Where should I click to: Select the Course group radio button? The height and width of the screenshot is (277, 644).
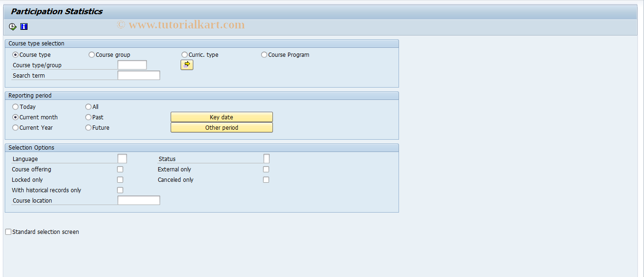(x=91, y=55)
